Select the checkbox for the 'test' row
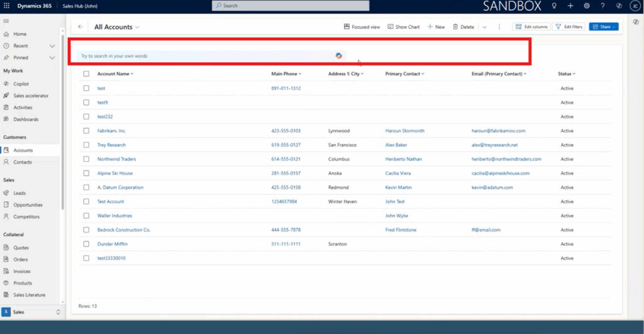644x334 pixels. point(86,88)
